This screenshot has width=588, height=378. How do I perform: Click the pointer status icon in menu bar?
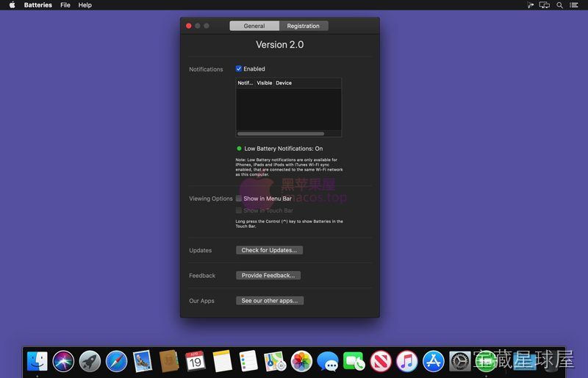click(530, 5)
